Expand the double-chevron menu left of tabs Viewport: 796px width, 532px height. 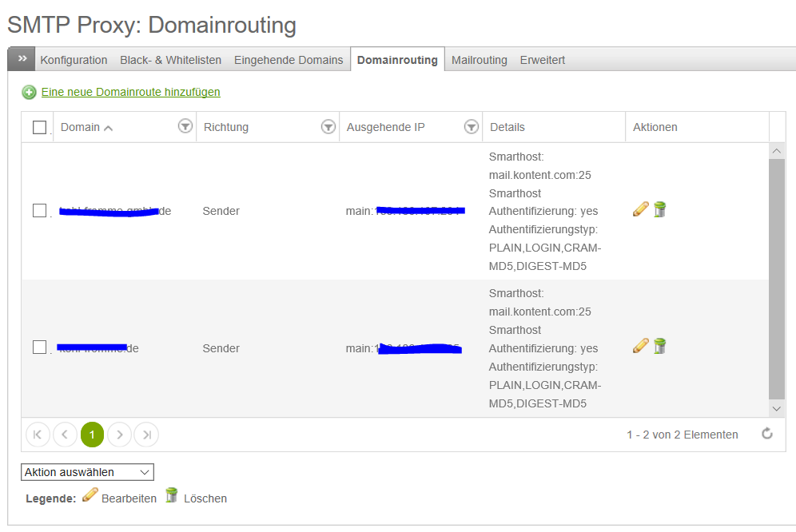click(22, 59)
